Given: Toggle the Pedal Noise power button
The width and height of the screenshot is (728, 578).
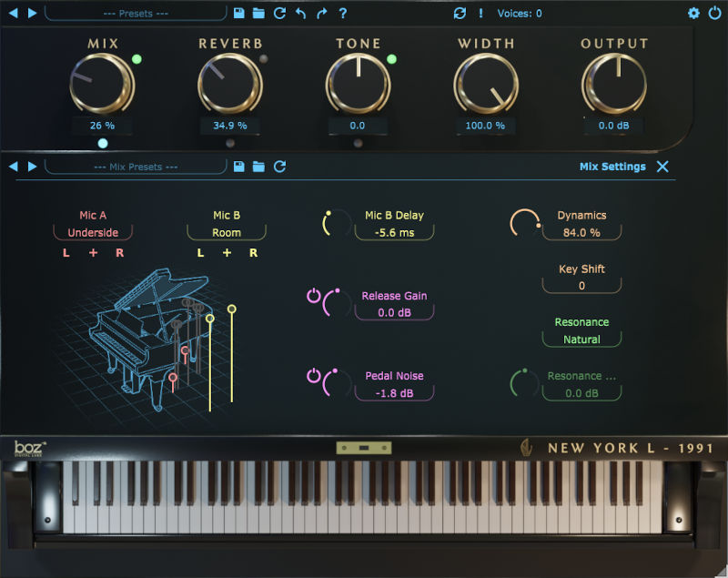Looking at the screenshot, I should [x=314, y=376].
